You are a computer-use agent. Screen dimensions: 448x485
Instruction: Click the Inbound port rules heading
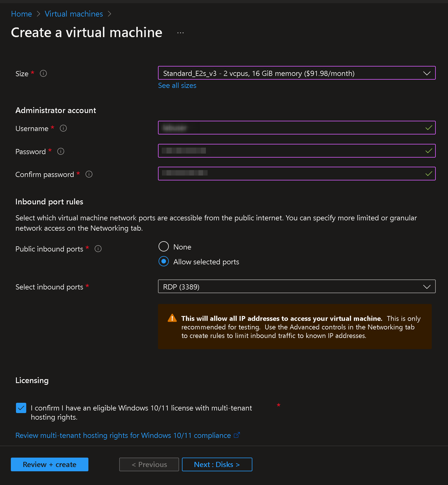(x=49, y=202)
